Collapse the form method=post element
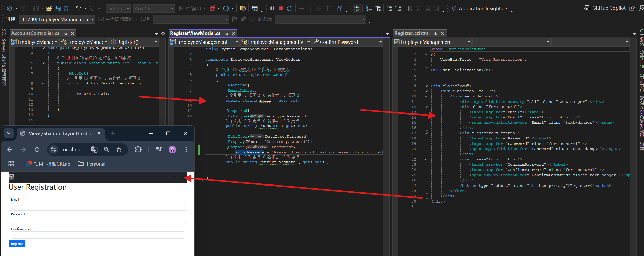Image resolution: width=644 pixels, height=256 pixels. (426, 96)
